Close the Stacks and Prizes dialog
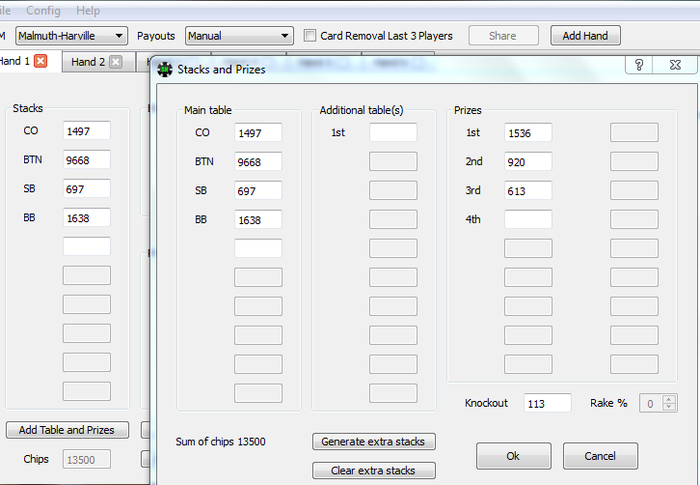Viewport: 700px width, 485px height. pos(675,64)
